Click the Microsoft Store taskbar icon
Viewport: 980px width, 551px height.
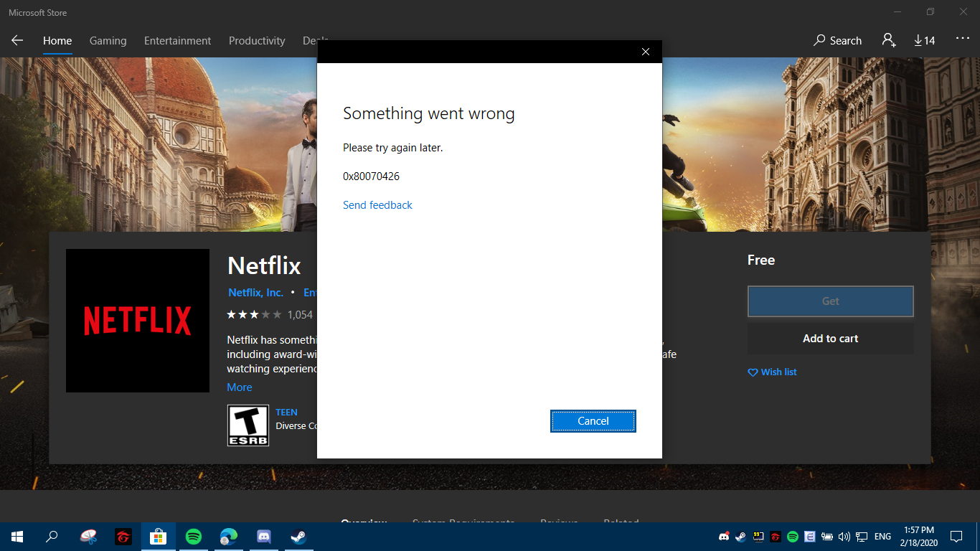coord(159,536)
